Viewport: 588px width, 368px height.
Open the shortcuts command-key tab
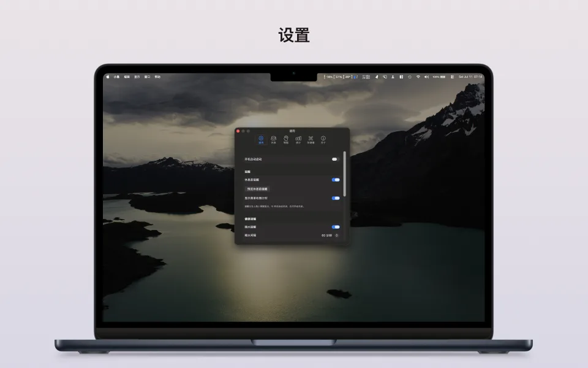tap(311, 140)
